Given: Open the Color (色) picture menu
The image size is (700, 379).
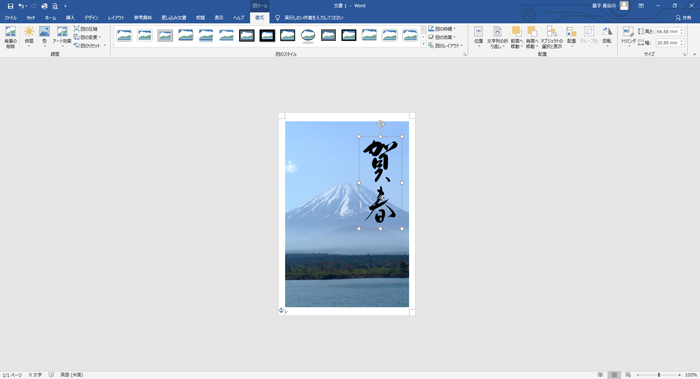Looking at the screenshot, I should pos(44,37).
